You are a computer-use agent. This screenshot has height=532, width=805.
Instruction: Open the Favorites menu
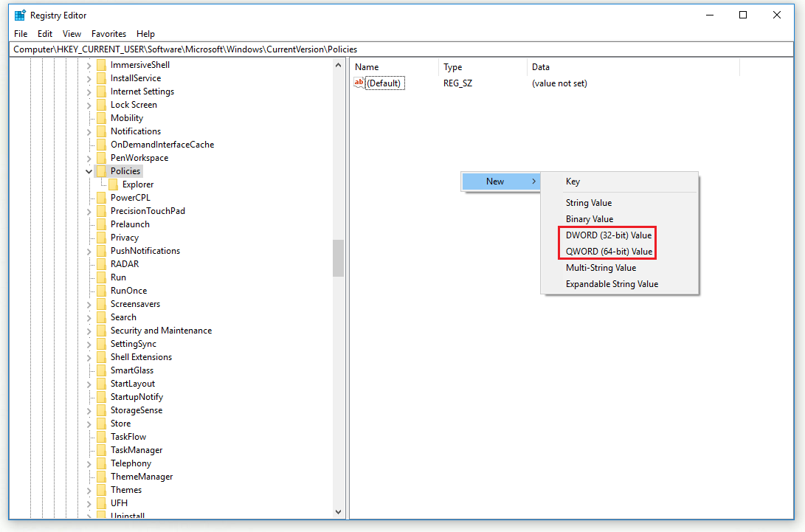[x=109, y=34]
